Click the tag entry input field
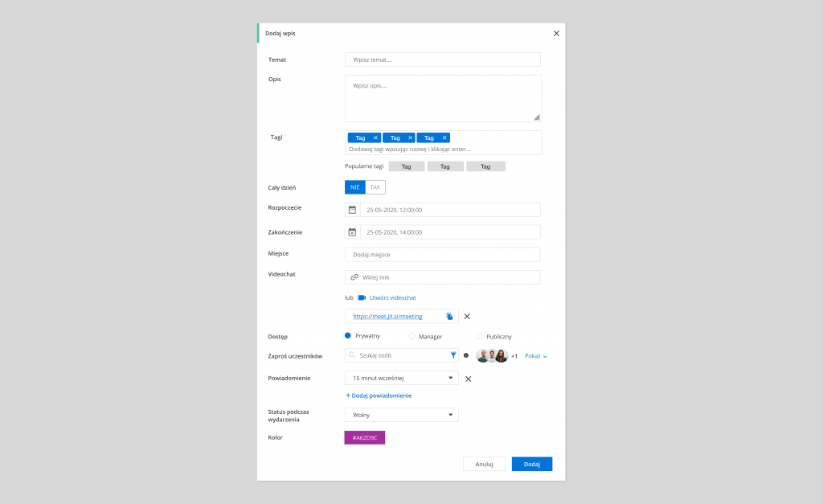The width and height of the screenshot is (823, 504). tap(443, 149)
